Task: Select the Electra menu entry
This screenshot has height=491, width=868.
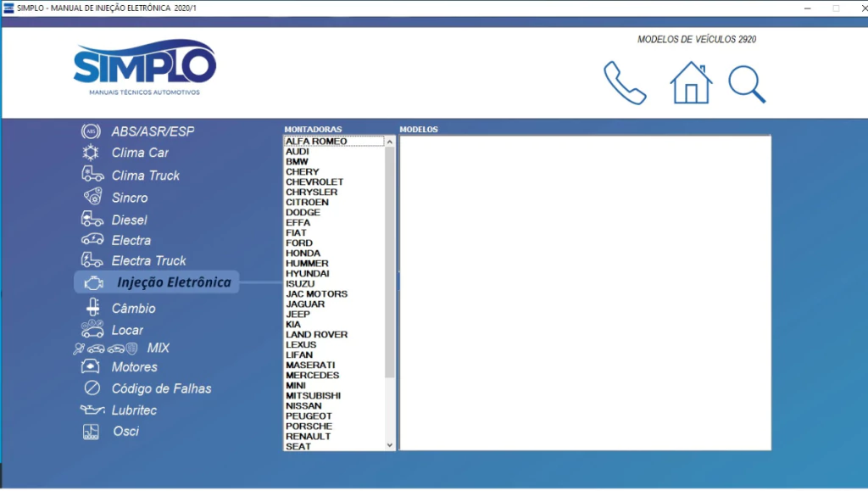Action: coord(131,240)
